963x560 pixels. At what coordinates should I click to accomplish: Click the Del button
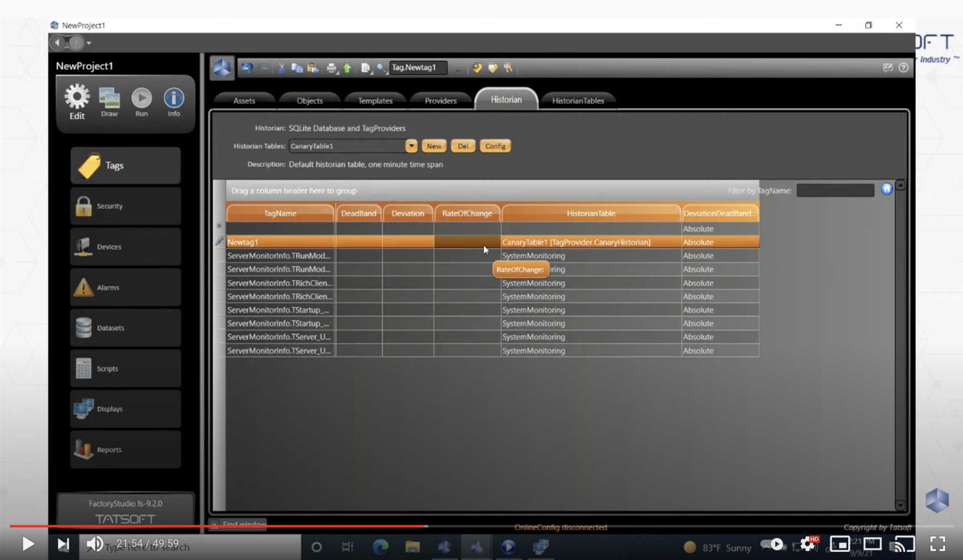click(x=463, y=146)
